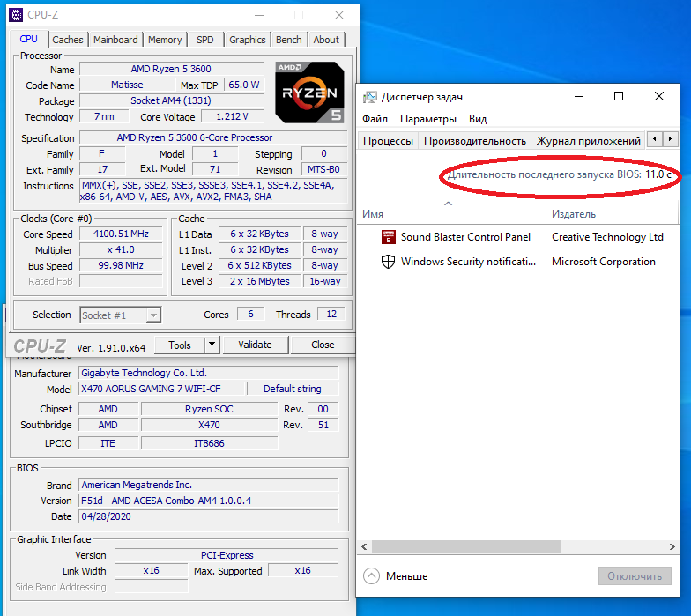
Task: Switch to the Журнал приложений tab
Action: tap(589, 141)
